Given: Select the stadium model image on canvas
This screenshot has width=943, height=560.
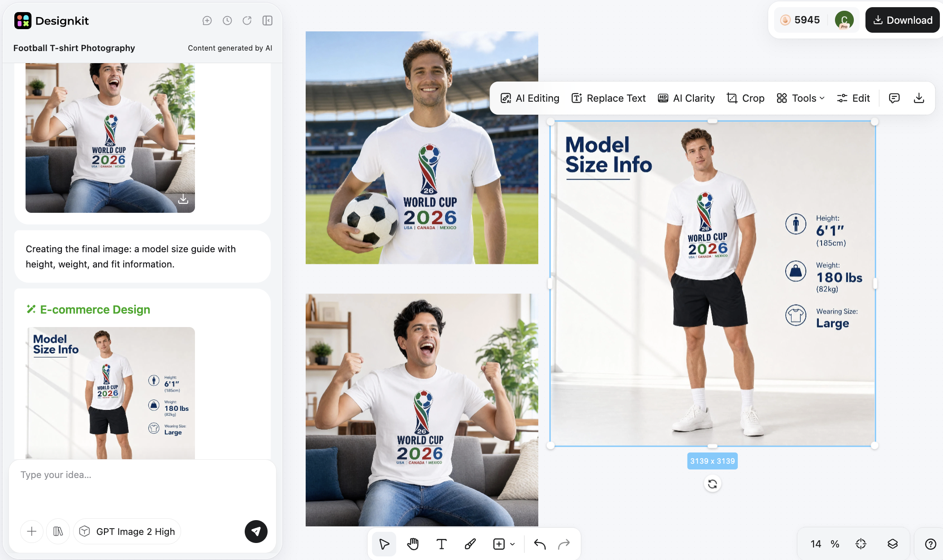Looking at the screenshot, I should point(422,147).
